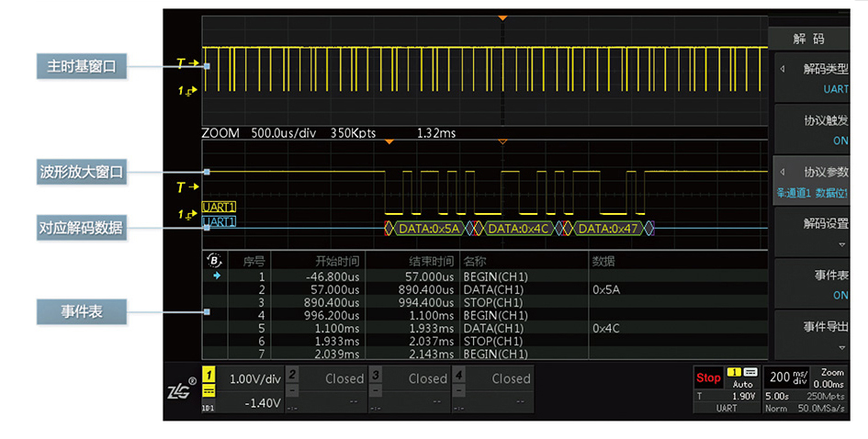Click the 名称 column header
This screenshot has height=439, width=868.
(474, 261)
